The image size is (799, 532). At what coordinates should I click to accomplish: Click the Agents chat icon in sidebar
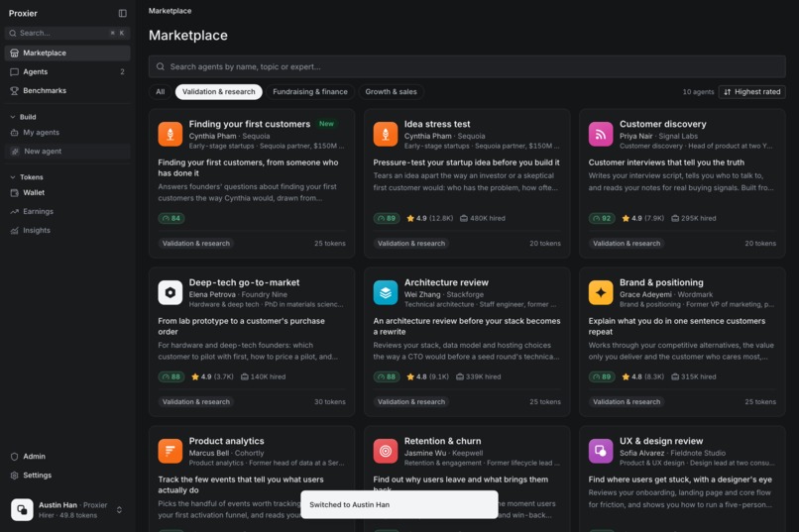pyautogui.click(x=14, y=71)
